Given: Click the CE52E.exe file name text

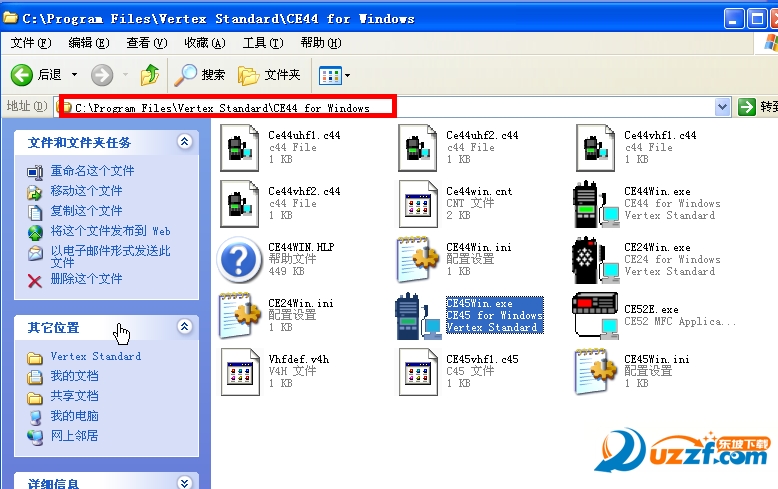Looking at the screenshot, I should pos(651,309).
